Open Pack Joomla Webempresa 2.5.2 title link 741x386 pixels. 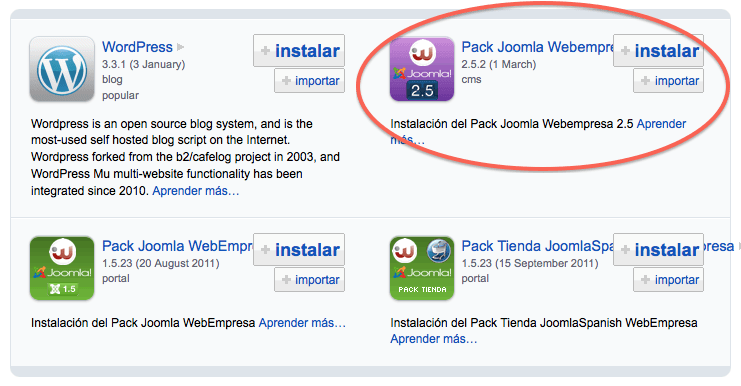click(x=537, y=47)
